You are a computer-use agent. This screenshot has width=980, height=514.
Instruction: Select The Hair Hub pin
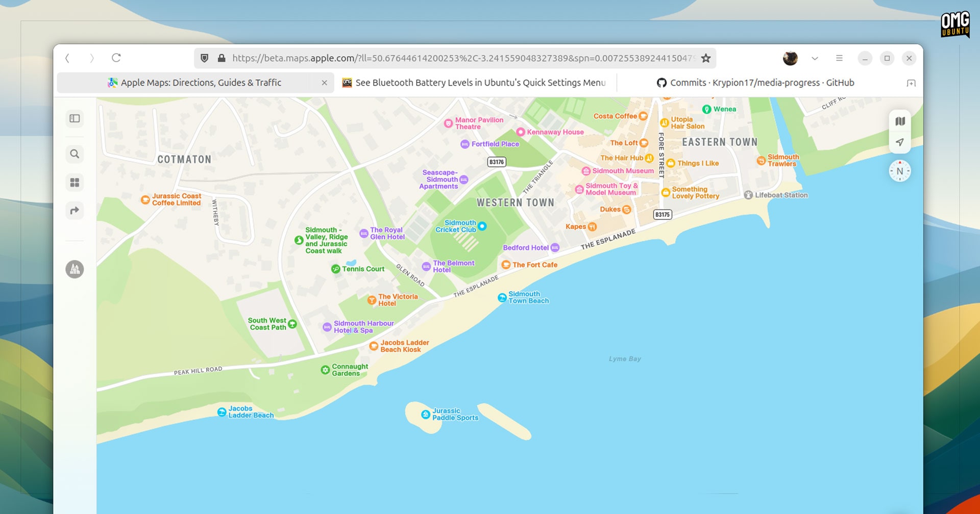(x=649, y=158)
